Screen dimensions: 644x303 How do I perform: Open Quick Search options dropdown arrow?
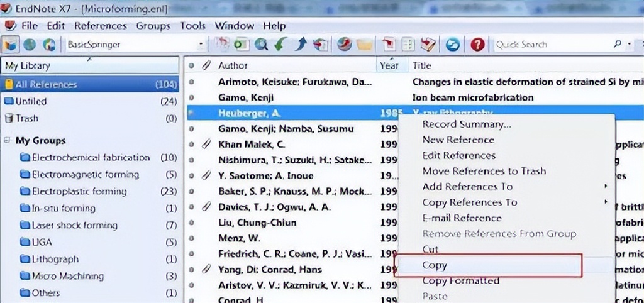click(x=629, y=44)
